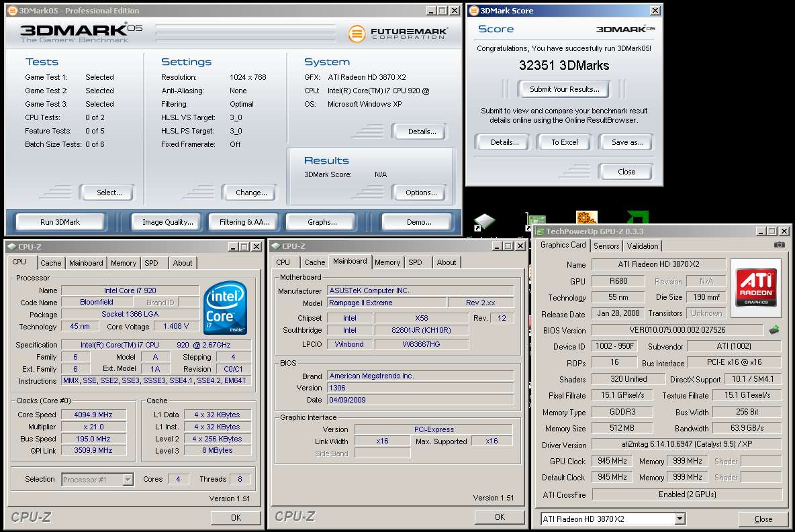Open Memory tab in first CPU-Z window
The image size is (795, 532).
(x=123, y=263)
